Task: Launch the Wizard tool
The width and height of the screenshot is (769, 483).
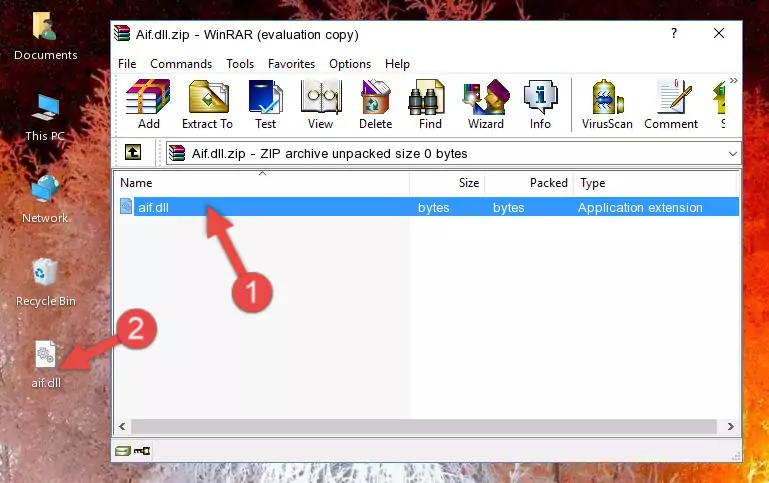Action: (486, 104)
